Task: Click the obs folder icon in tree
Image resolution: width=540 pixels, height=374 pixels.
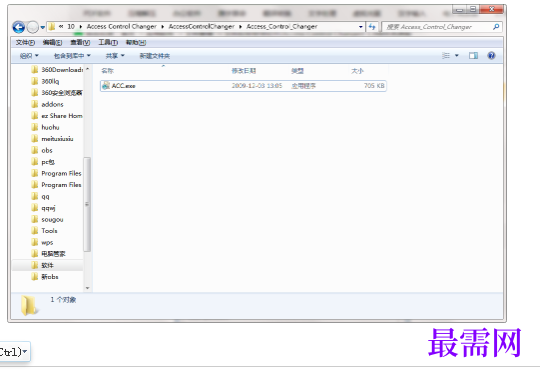Action: [34, 150]
